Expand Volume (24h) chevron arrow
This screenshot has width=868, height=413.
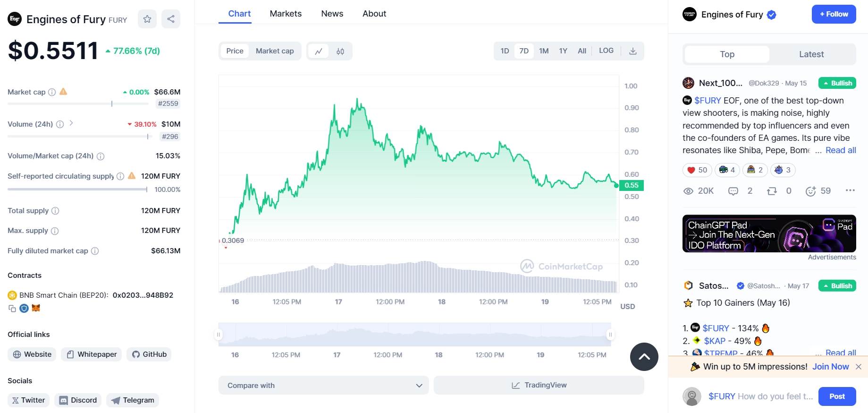pos(71,123)
